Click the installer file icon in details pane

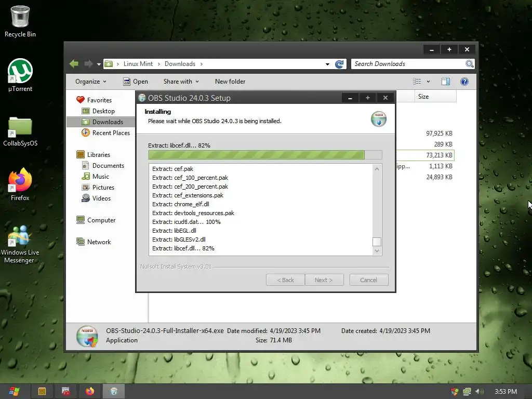[87, 336]
